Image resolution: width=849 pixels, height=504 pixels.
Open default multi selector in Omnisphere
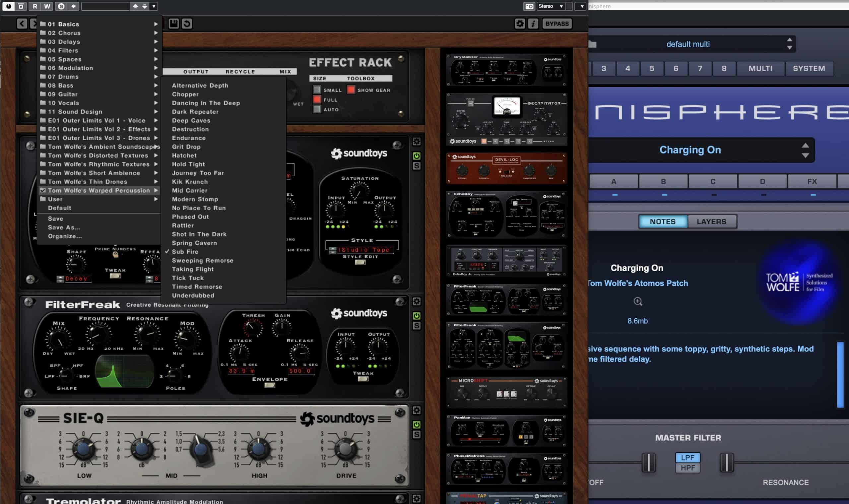[x=691, y=44]
